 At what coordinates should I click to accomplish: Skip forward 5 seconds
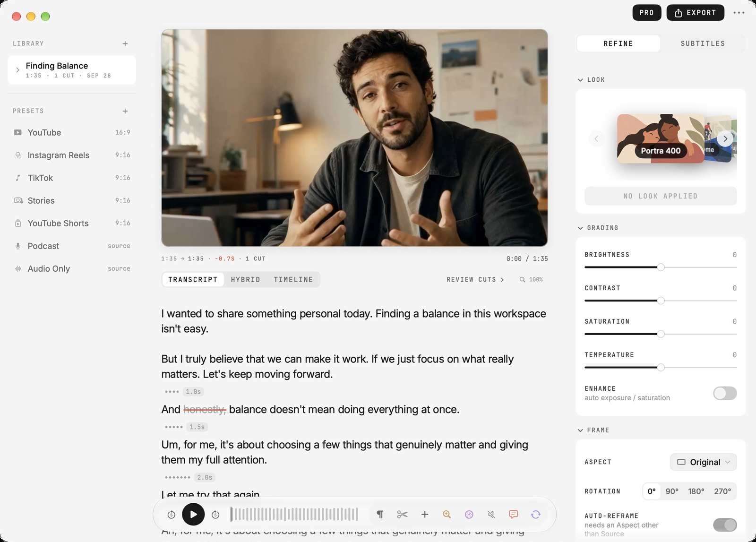click(215, 515)
